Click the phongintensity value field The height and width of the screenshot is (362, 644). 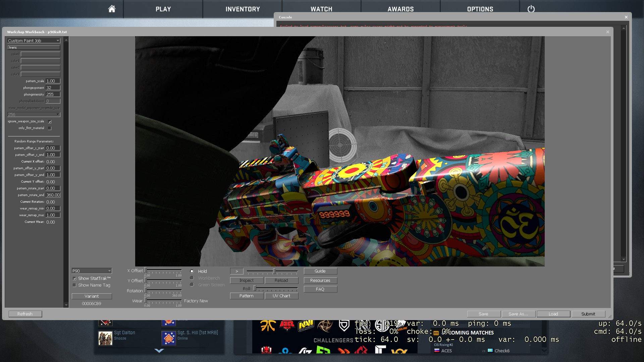(x=53, y=95)
